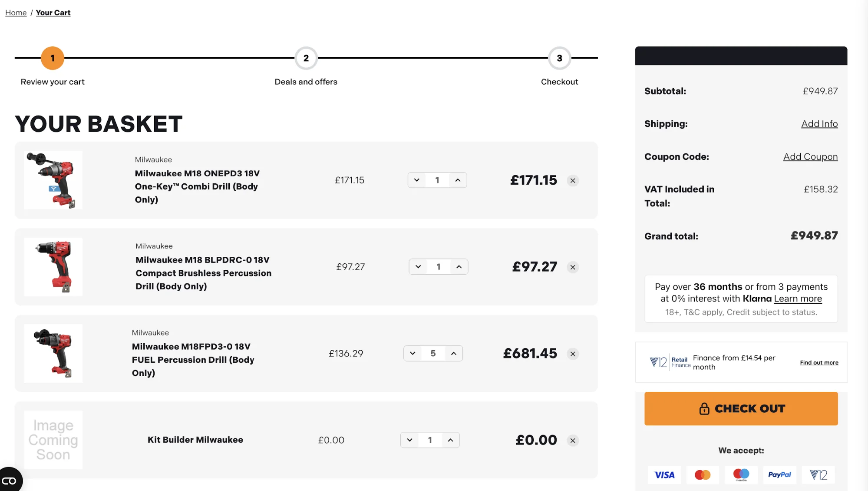The width and height of the screenshot is (868, 491).
Task: Remove the M18 ONEPD3 Combi Drill item
Action: click(573, 181)
